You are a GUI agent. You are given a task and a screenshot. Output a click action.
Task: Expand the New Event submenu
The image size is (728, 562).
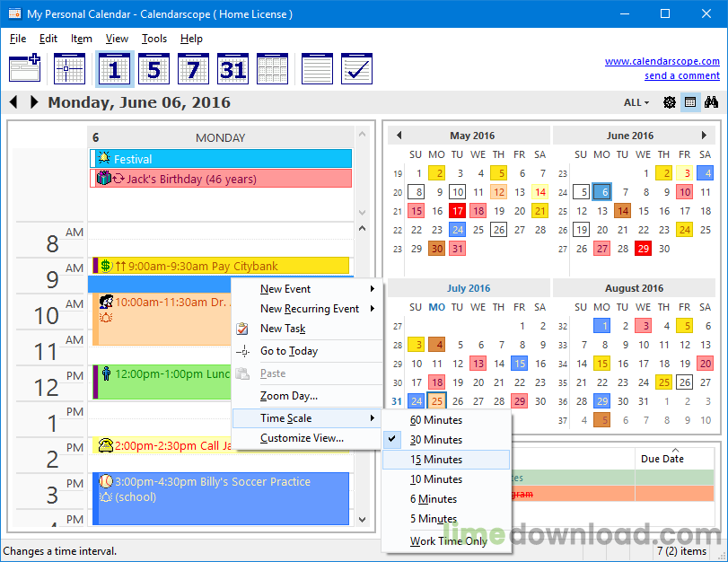[307, 289]
